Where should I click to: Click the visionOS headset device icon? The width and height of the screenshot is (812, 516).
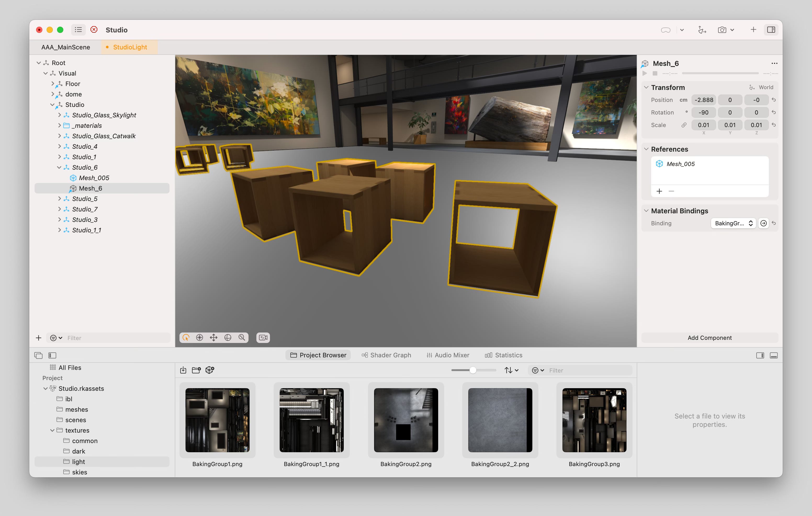[x=665, y=30]
